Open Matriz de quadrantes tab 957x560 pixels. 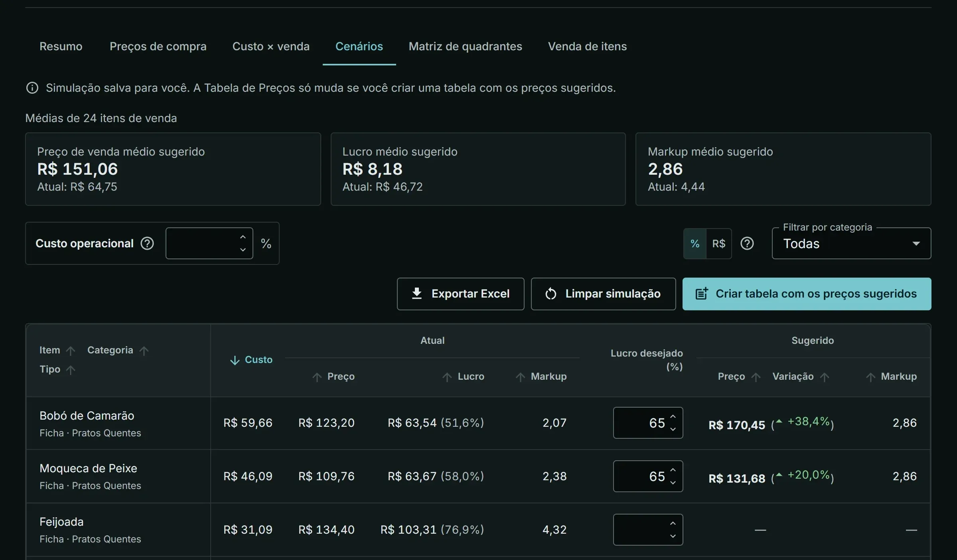[465, 46]
